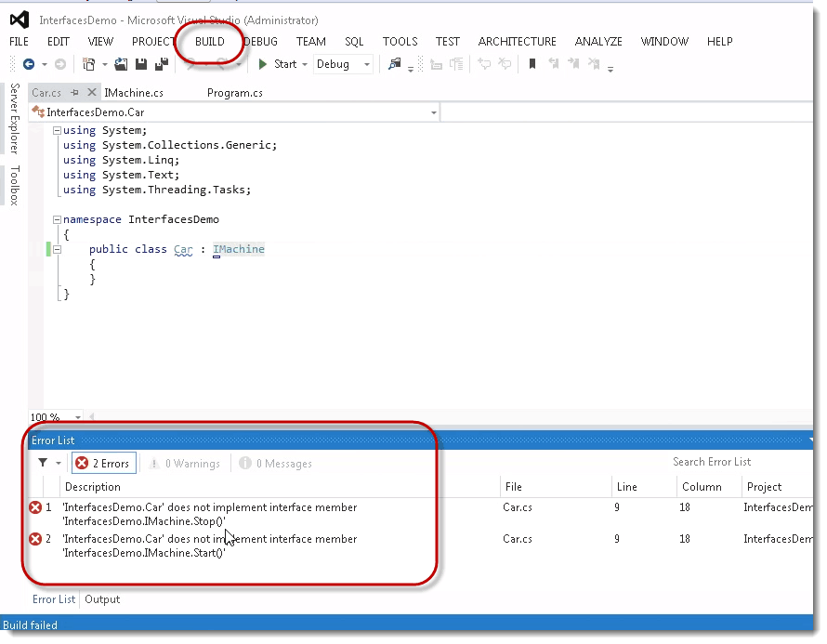This screenshot has width=827, height=644.
Task: Open the FILE menu
Action: click(x=19, y=42)
